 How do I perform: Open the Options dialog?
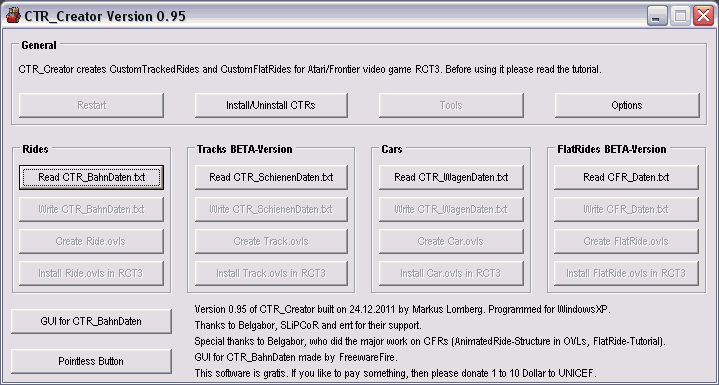(627, 105)
